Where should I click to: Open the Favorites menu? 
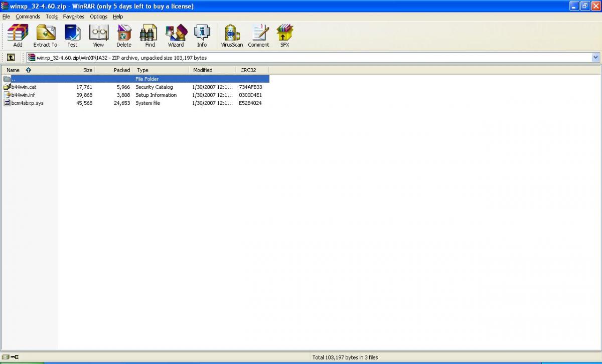pos(74,17)
